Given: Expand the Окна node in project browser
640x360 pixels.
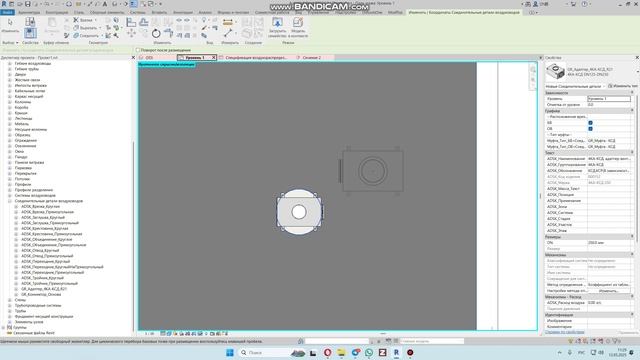Looking at the screenshot, I should (9, 151).
